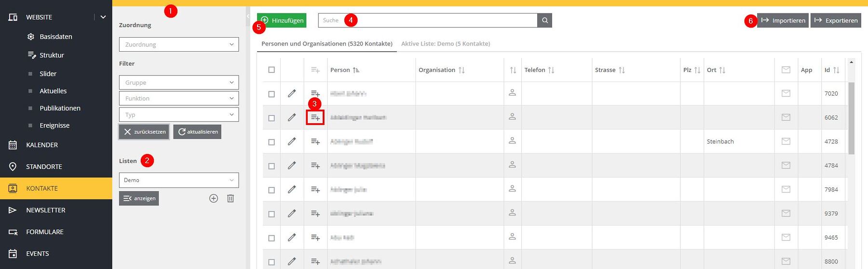The width and height of the screenshot is (868, 269).
Task: Open the Zuordnung dropdown
Action: 178,44
